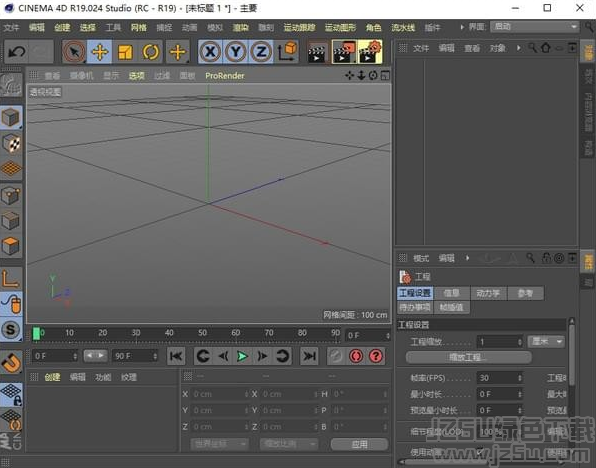Activate the Move tool in top toolbar
Image resolution: width=596 pixels, height=468 pixels.
click(100, 52)
